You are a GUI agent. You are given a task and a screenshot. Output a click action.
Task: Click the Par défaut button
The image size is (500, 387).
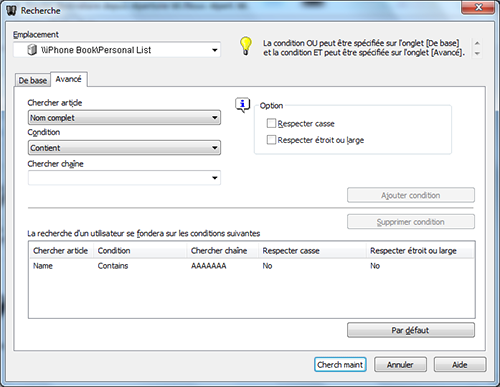coord(411,330)
